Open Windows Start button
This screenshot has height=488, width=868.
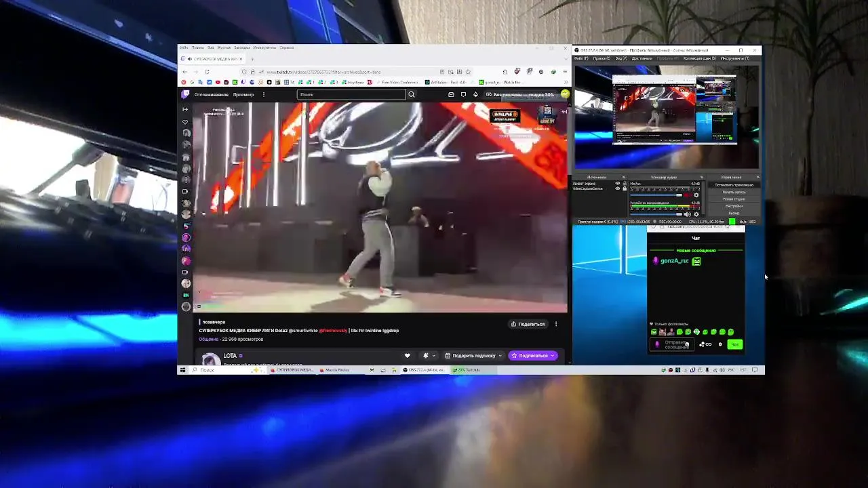[x=182, y=370]
